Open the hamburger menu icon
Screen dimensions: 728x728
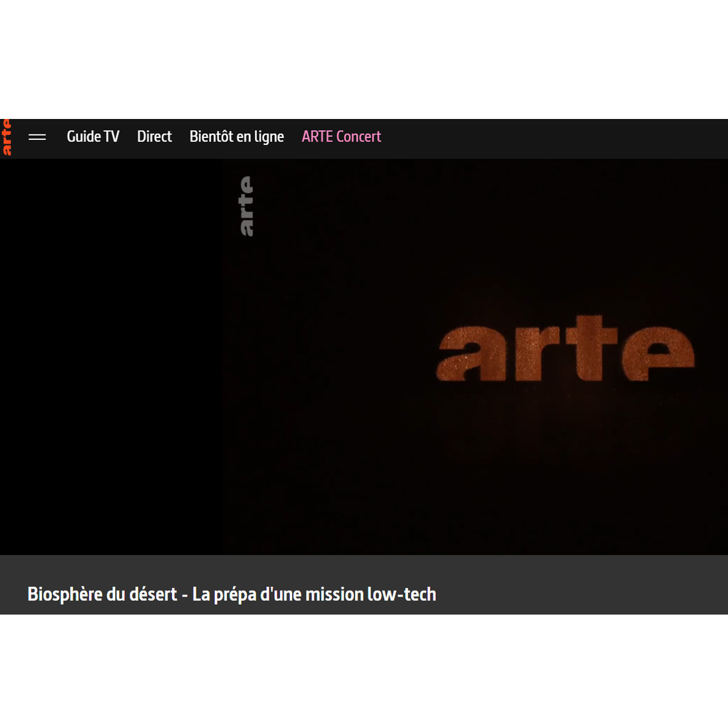coord(37,137)
